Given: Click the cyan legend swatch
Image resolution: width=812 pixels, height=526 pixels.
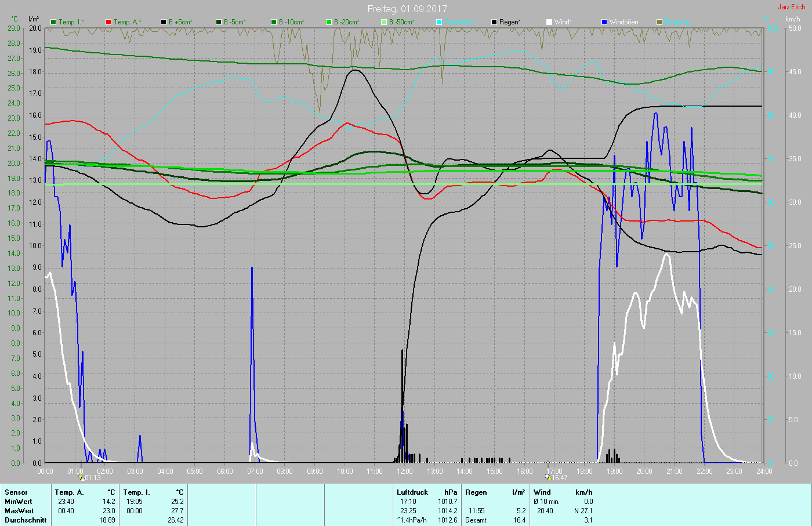Looking at the screenshot, I should (x=439, y=22).
